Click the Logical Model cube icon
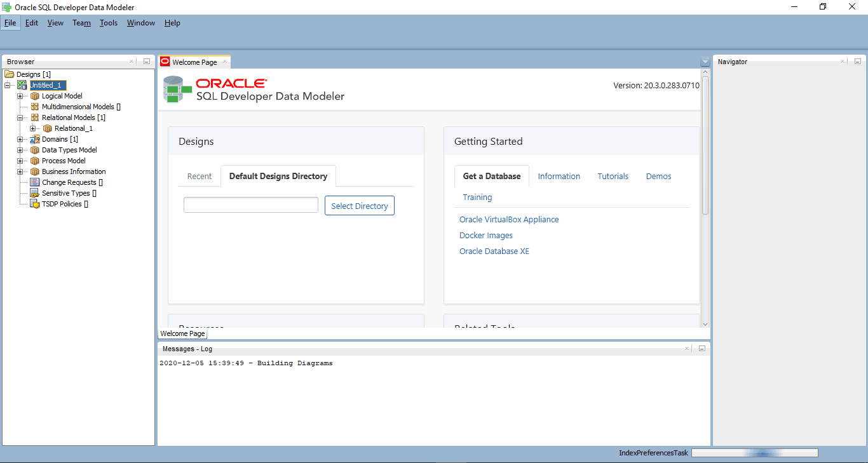868x463 pixels. (x=35, y=96)
